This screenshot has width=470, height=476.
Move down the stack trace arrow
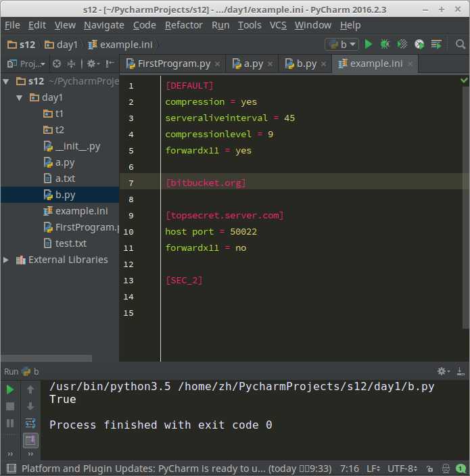click(30, 406)
